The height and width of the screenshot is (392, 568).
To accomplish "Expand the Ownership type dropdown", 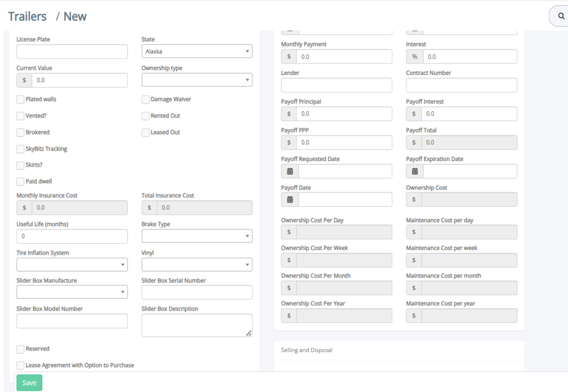I will (197, 80).
